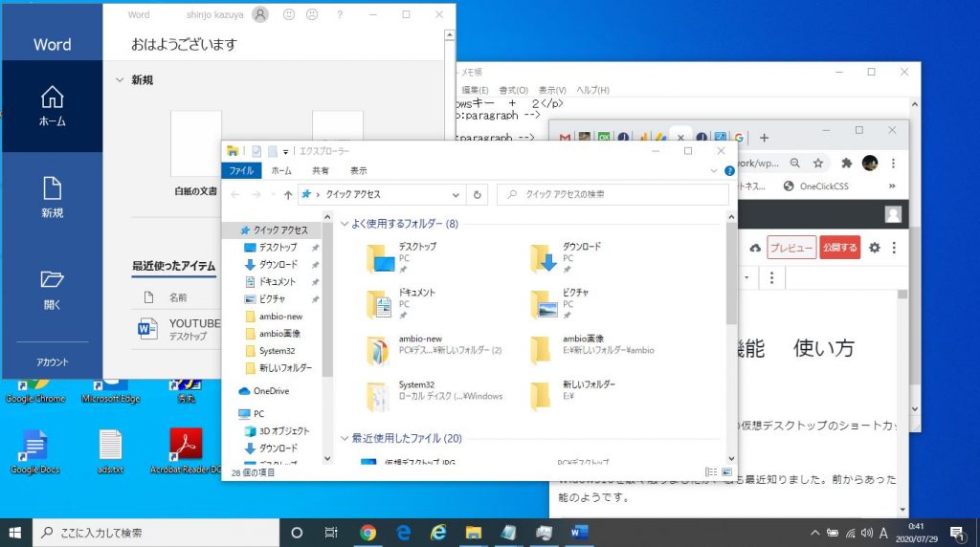Open ヘルプ(H) menu in Notepad
Screen dimensions: 980x547
[x=592, y=90]
